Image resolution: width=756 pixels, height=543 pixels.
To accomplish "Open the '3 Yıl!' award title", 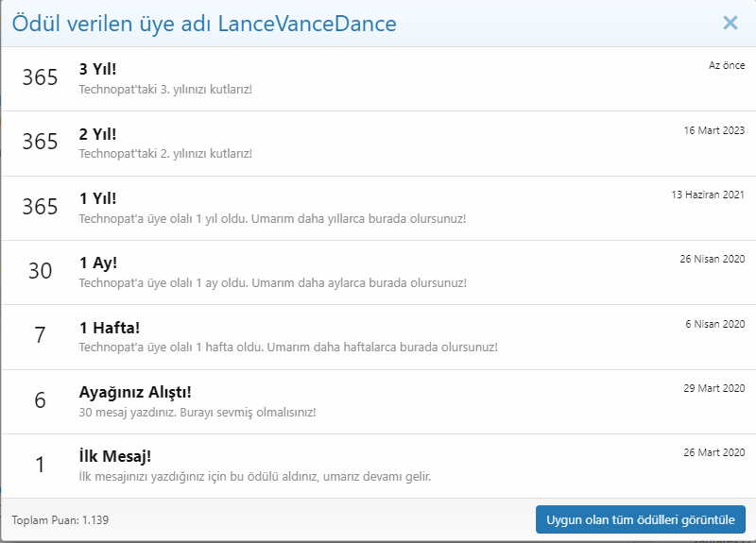I will [98, 70].
